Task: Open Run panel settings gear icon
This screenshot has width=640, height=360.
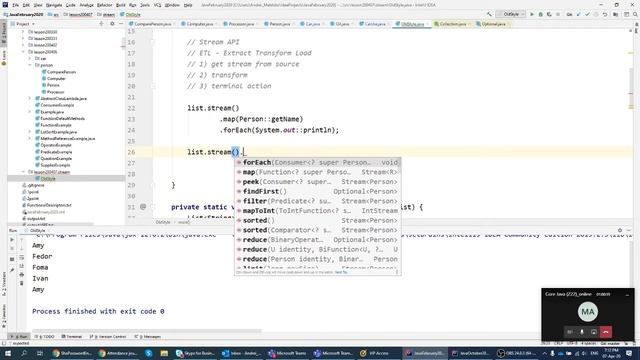Action: pos(620,231)
